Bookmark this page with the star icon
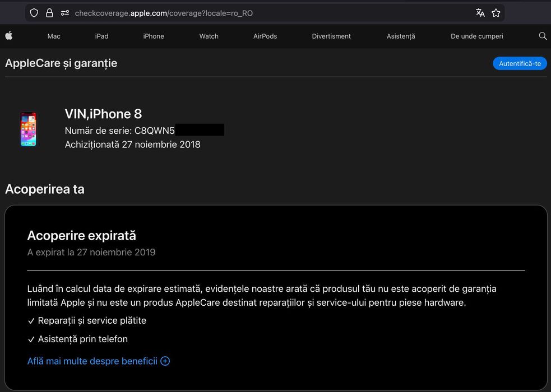551x392 pixels. pyautogui.click(x=496, y=13)
